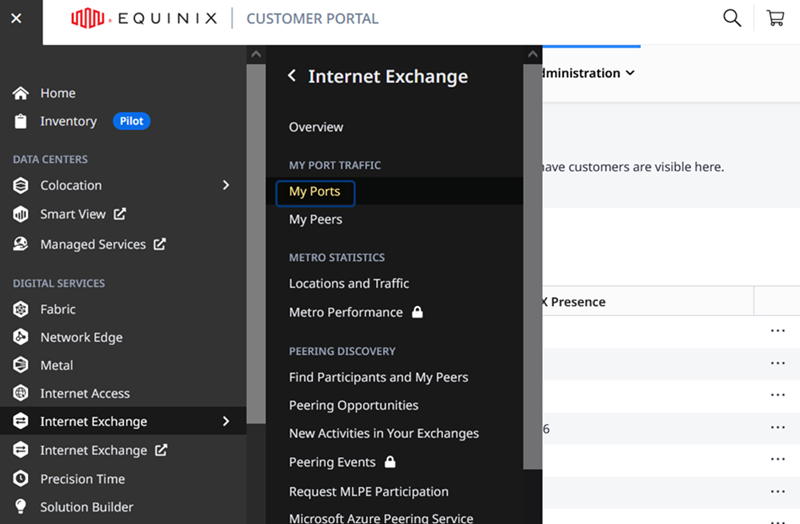The height and width of the screenshot is (524, 800).
Task: Click the left menu scrollbar thumb
Action: [x=256, y=243]
